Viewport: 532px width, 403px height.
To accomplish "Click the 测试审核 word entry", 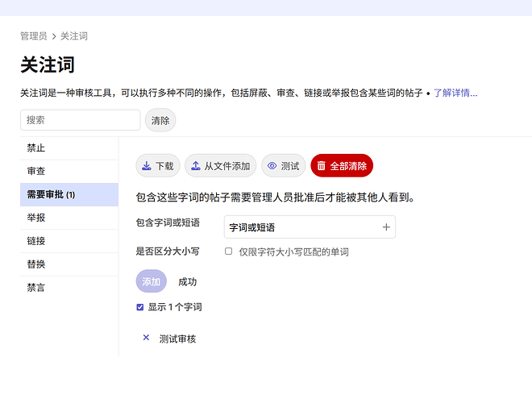I will [177, 339].
